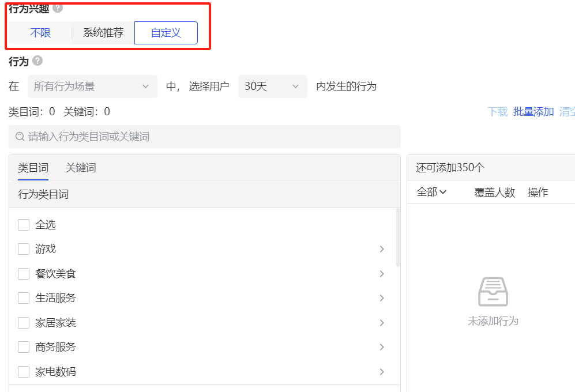Focus the 请输入行为类目词或关键词 search field
575x392 pixels.
point(205,137)
